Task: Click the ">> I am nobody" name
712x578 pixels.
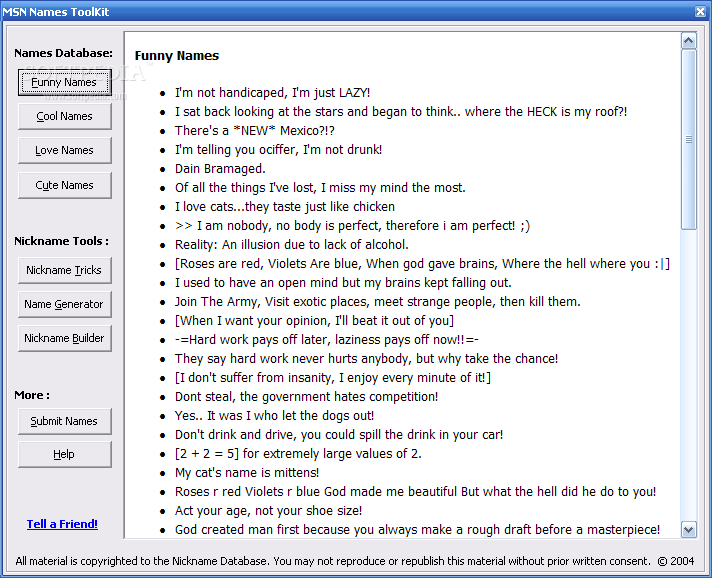Action: (352, 226)
